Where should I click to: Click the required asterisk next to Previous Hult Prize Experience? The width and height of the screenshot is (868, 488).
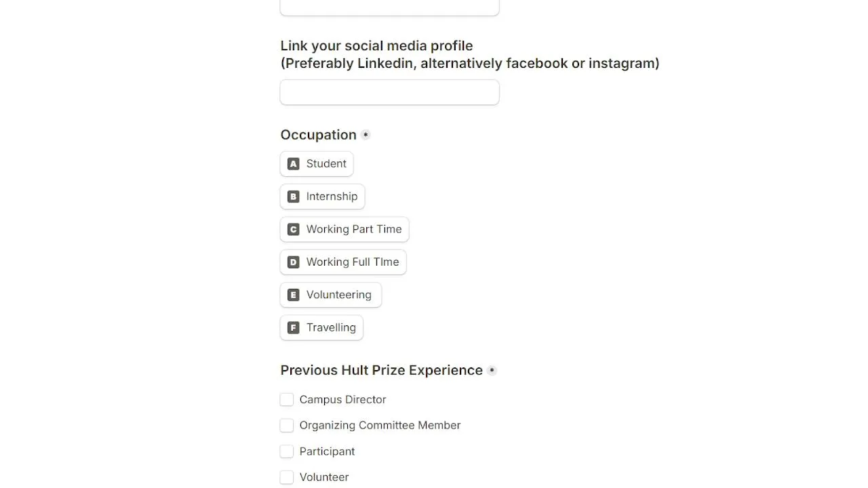492,370
